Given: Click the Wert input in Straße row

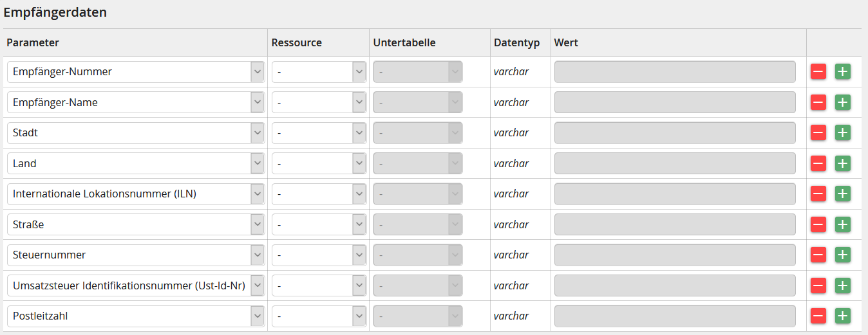Looking at the screenshot, I should pyautogui.click(x=675, y=224).
